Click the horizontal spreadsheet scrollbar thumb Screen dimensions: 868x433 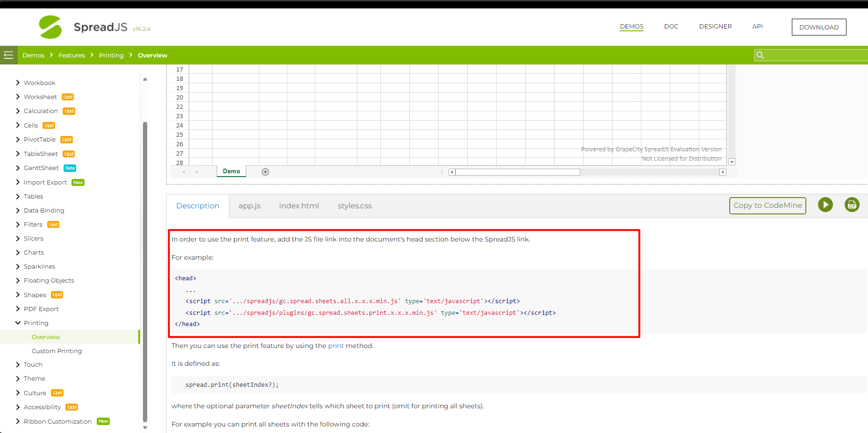[518, 172]
